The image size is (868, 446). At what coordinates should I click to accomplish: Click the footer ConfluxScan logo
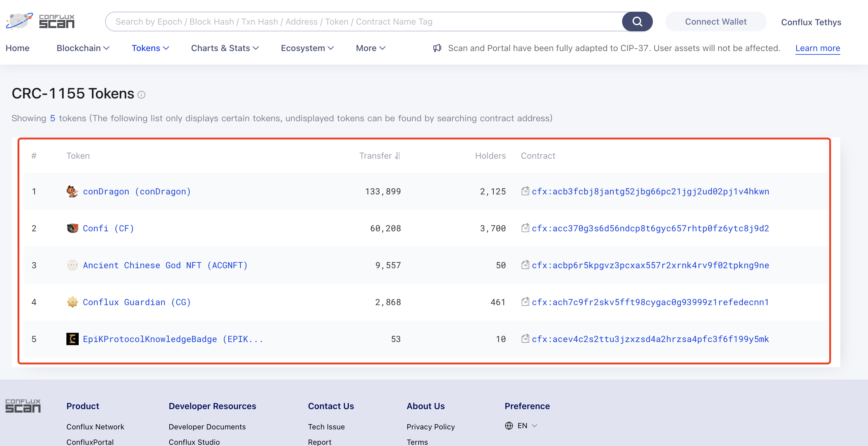23,406
